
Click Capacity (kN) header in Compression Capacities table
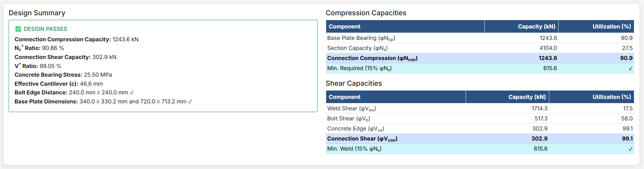pyautogui.click(x=536, y=27)
